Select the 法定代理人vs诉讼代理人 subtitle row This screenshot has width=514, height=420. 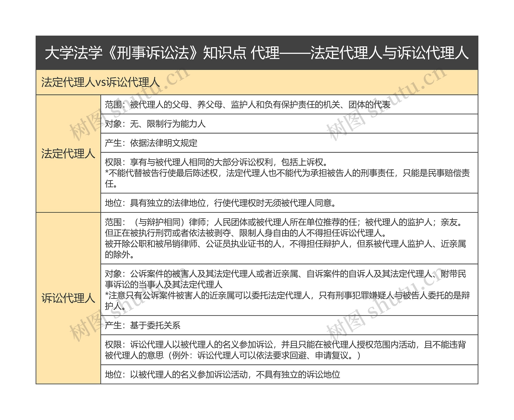pos(257,82)
